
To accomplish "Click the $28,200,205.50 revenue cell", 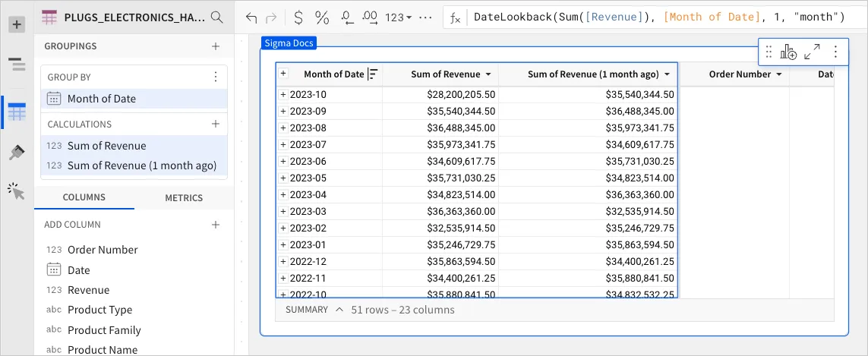I will (440, 95).
